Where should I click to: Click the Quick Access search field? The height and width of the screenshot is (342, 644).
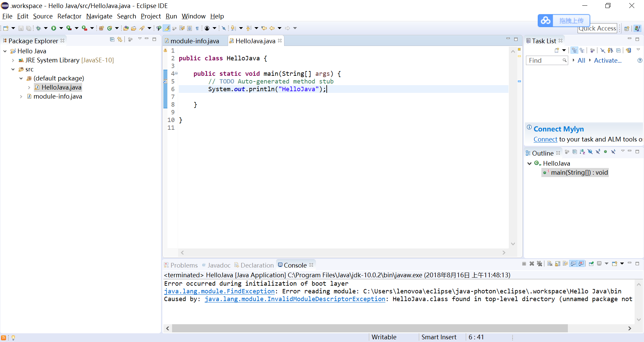[597, 28]
